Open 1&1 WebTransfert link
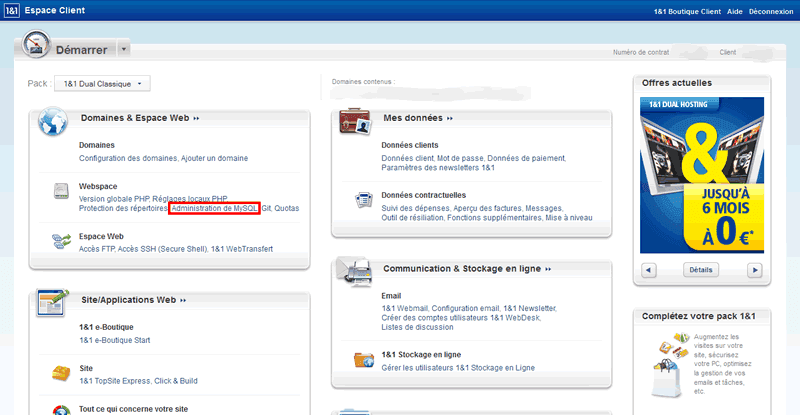Viewport: 800px width, 415px height. 242,249
